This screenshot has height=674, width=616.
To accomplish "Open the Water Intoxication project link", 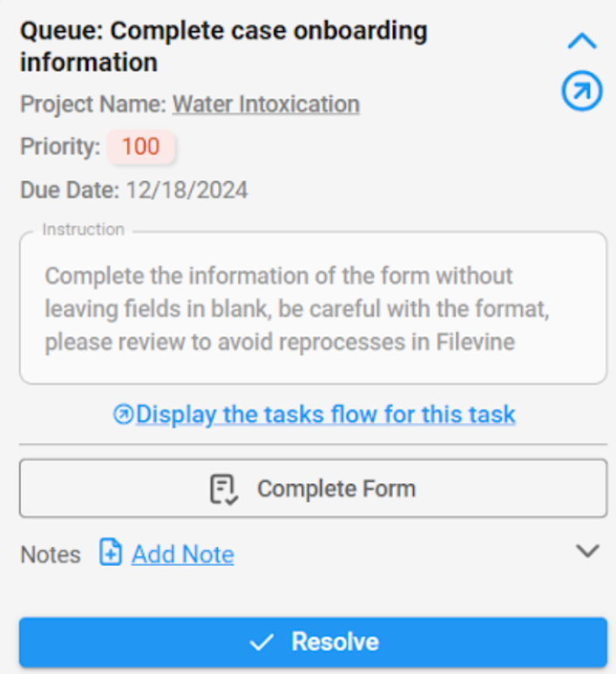I will [x=266, y=104].
